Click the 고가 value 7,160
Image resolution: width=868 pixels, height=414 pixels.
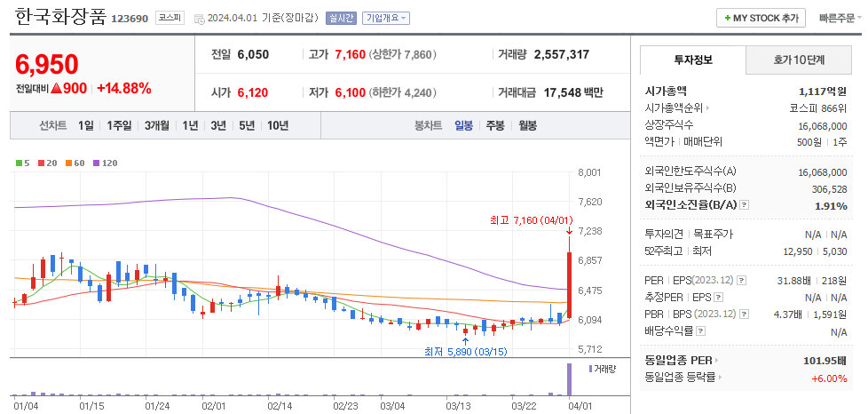[351, 54]
